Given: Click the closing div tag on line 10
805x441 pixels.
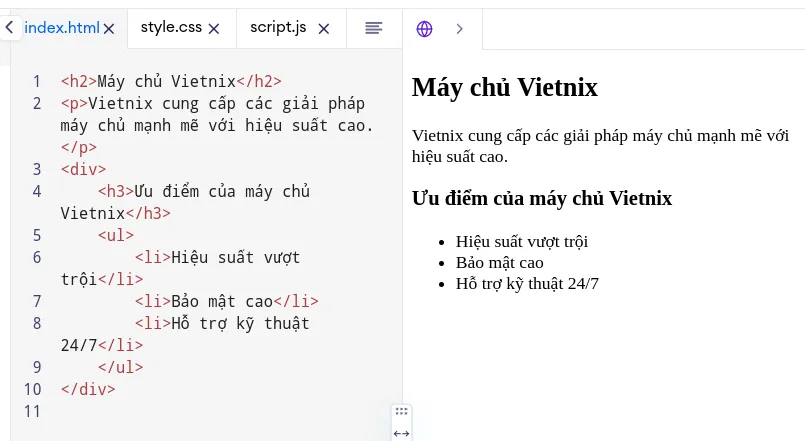Looking at the screenshot, I should (88, 390).
